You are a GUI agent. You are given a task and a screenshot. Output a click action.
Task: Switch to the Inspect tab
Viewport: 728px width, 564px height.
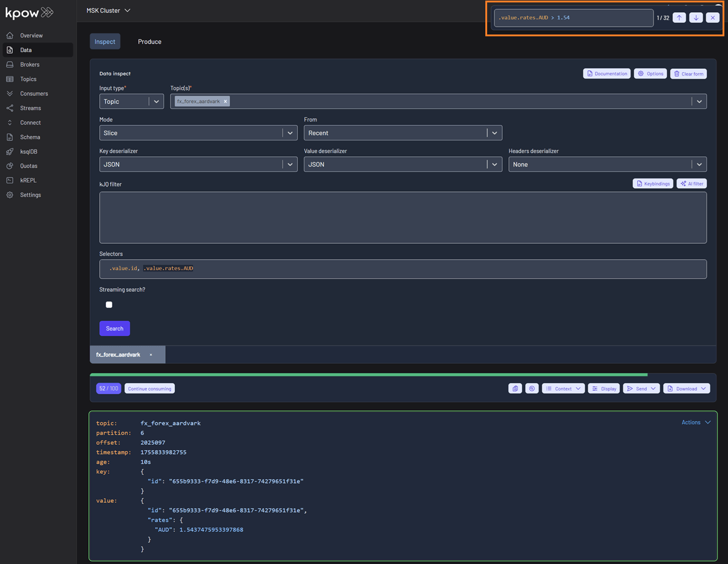click(x=105, y=42)
